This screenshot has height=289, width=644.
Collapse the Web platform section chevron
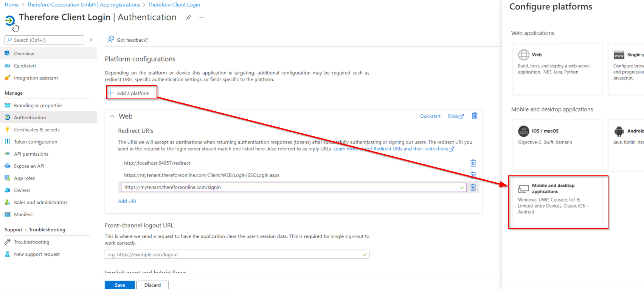coord(112,116)
